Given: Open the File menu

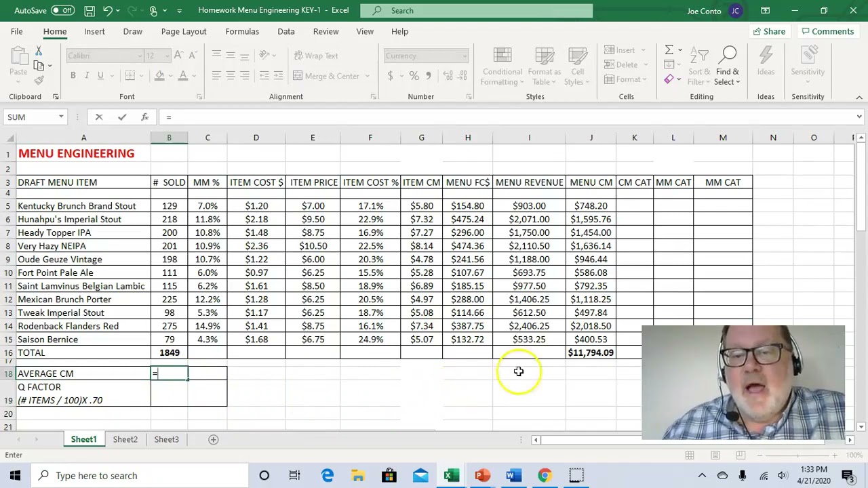Looking at the screenshot, I should (16, 31).
